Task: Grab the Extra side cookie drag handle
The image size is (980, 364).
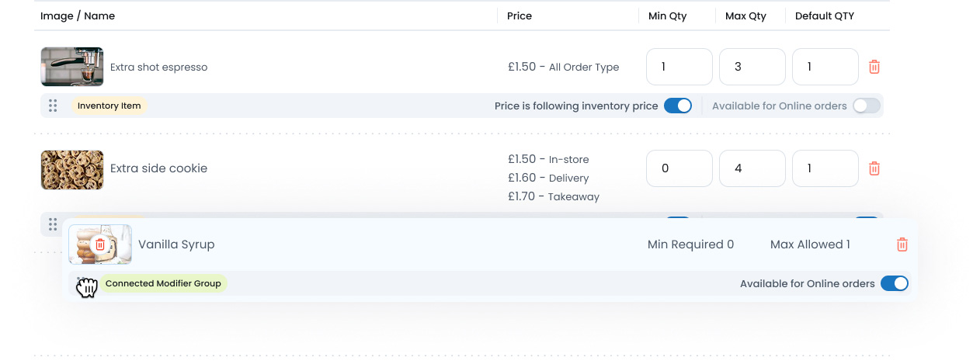Action: 53,224
